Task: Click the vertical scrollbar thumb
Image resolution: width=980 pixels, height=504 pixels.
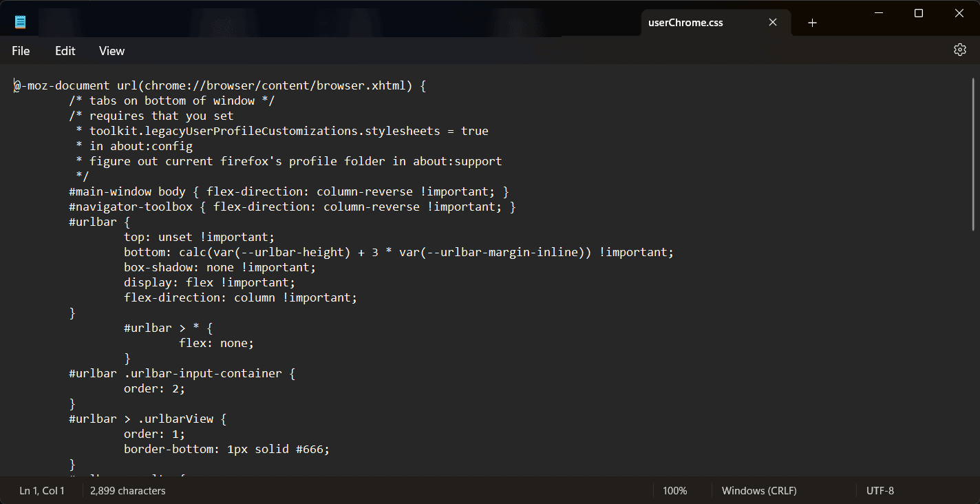Action: pos(974,155)
